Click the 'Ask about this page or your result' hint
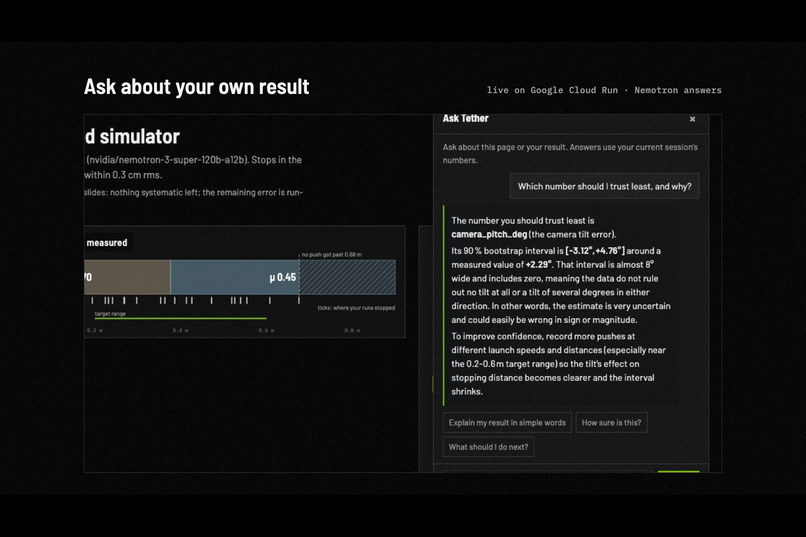Screen dimensions: 806x537 570,154
